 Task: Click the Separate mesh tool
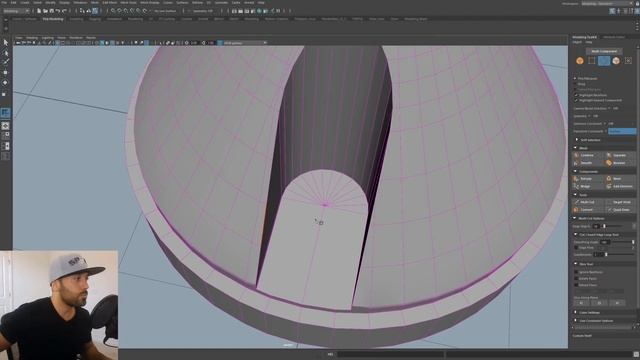click(620, 156)
